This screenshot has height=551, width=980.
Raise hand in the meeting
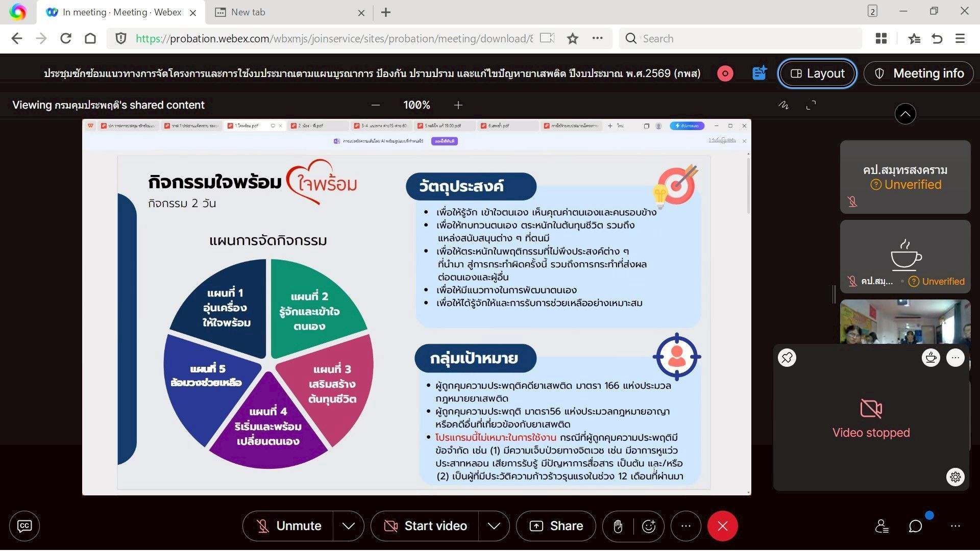(618, 526)
